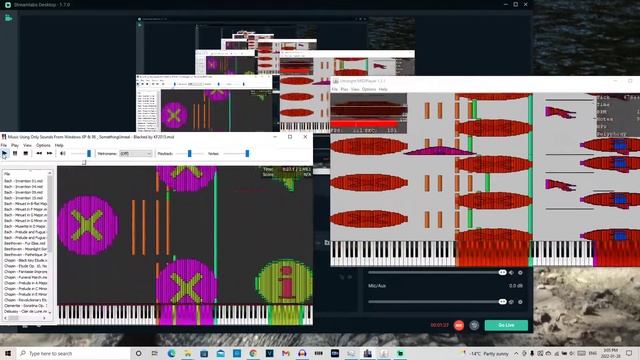Open Cortana circle icon on the taskbar
Screen dimensions: 640x360
pos(138,353)
